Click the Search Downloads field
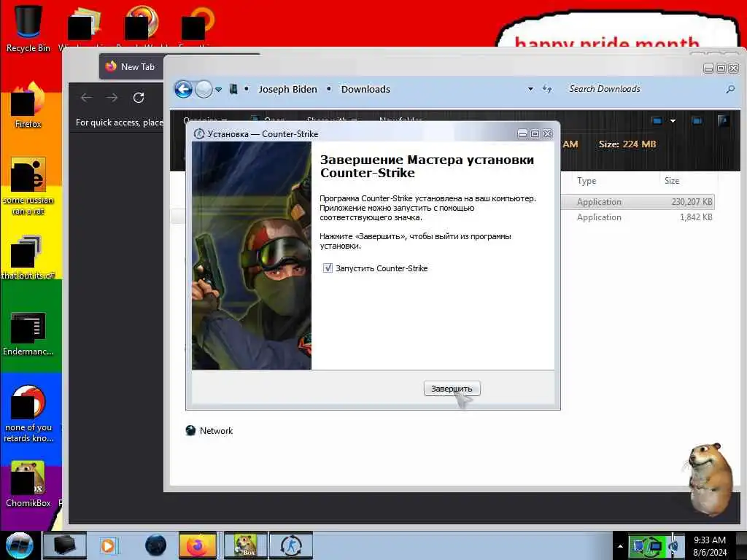 (x=643, y=89)
